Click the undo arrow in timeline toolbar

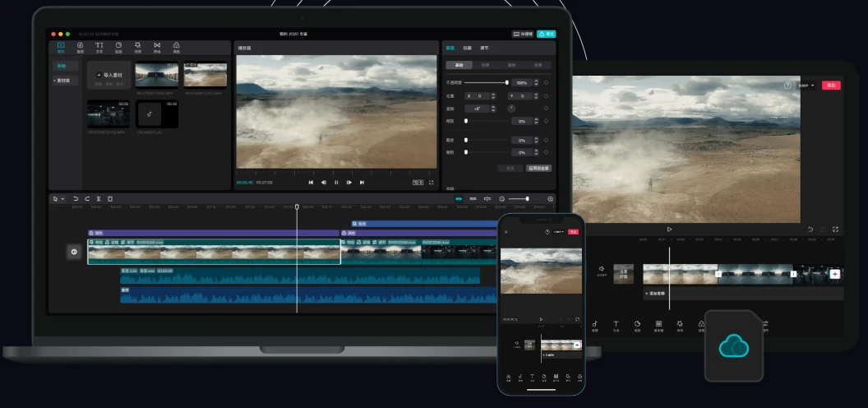(x=76, y=199)
